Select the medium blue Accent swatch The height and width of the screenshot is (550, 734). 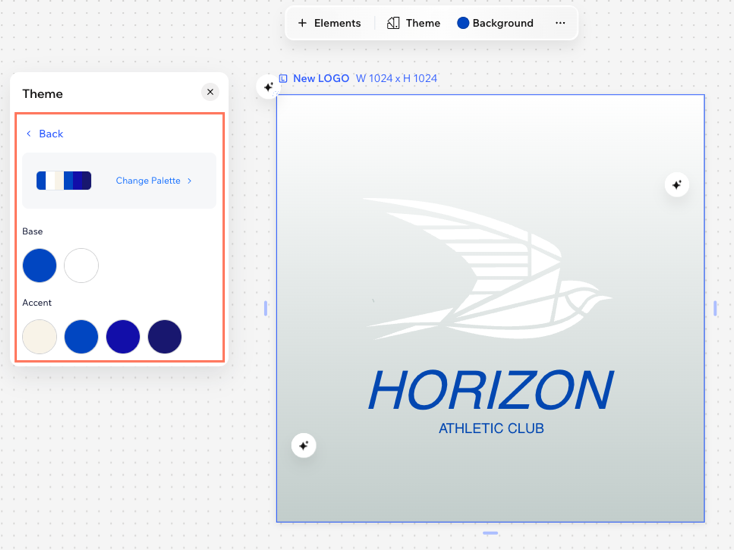tap(81, 337)
